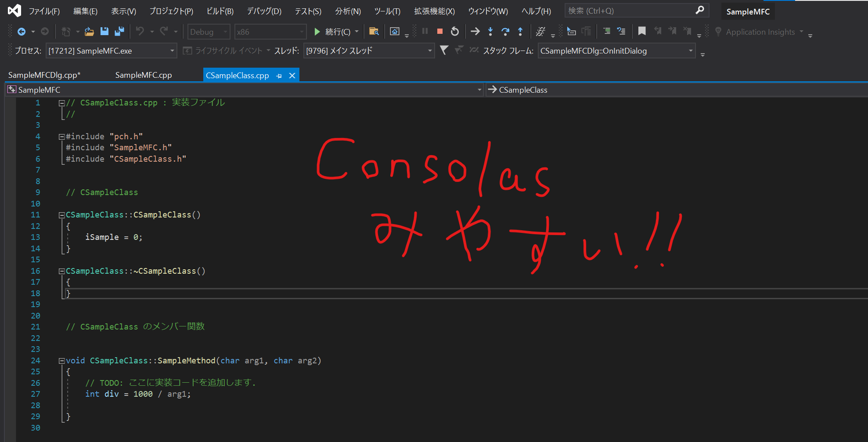Click the New Project toolbar icon

click(66, 32)
